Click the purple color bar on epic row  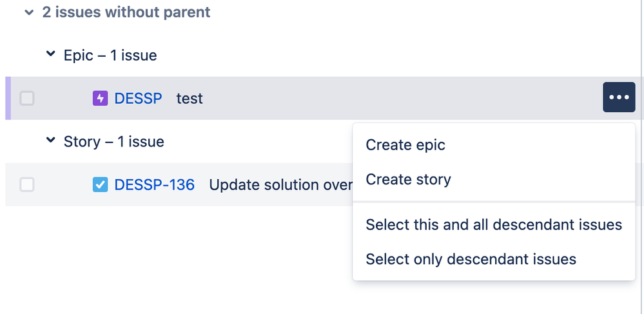(8, 98)
